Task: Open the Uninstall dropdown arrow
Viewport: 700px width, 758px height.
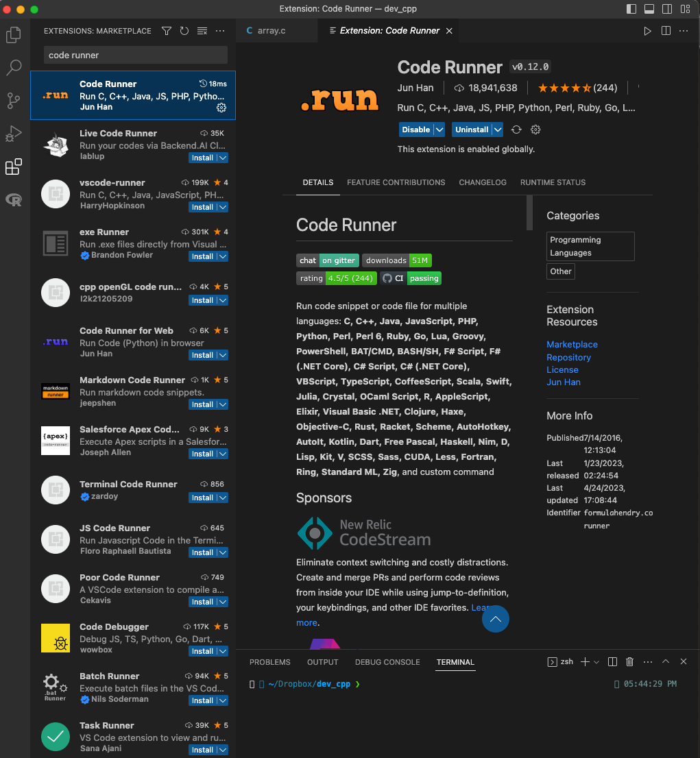Action: coord(498,130)
